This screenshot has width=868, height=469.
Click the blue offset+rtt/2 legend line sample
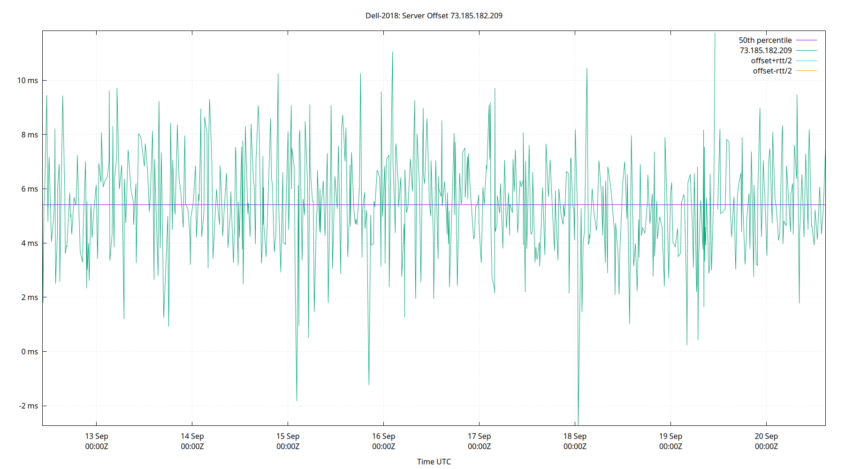(807, 61)
